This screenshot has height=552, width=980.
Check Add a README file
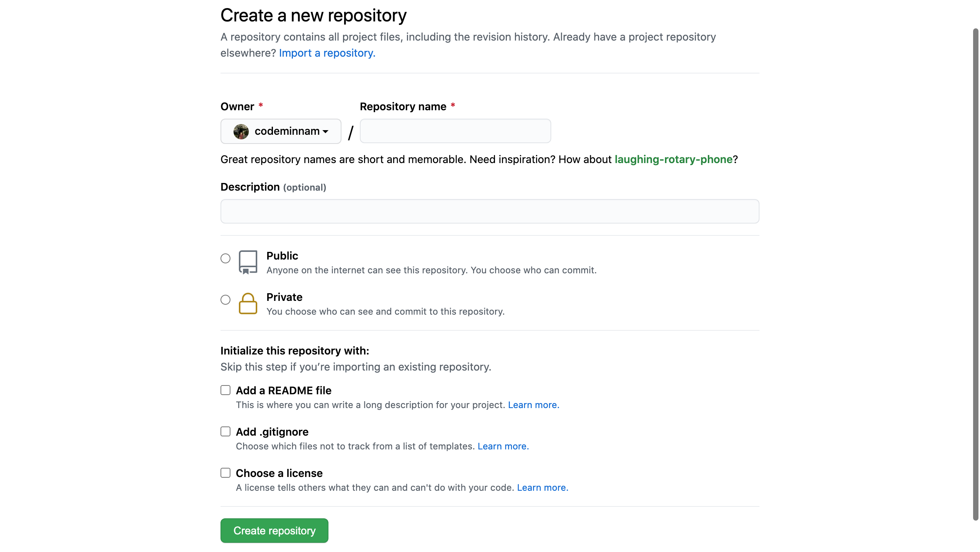click(225, 390)
